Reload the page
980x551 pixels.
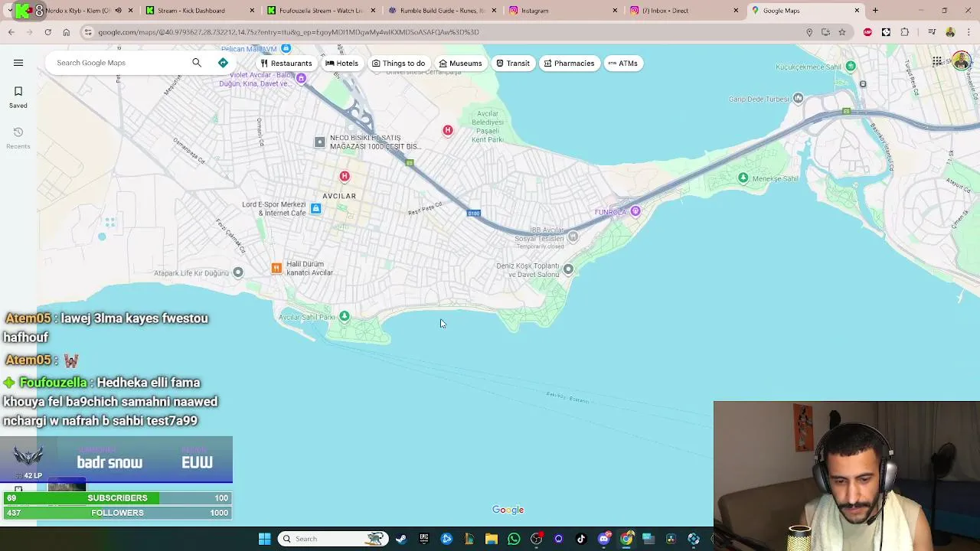[x=47, y=32]
